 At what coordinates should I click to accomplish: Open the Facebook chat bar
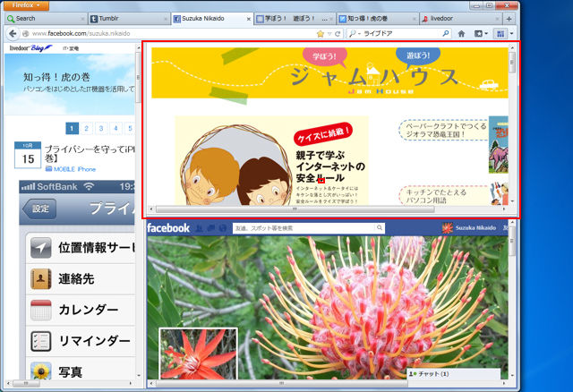(x=454, y=374)
